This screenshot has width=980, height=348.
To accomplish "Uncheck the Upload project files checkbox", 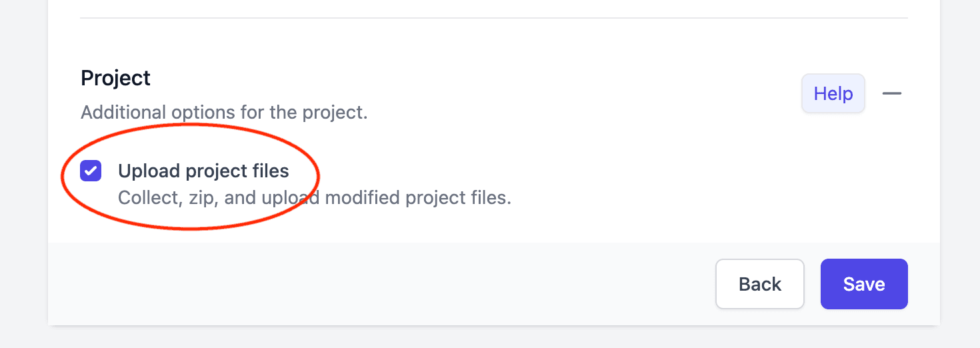I will [91, 171].
